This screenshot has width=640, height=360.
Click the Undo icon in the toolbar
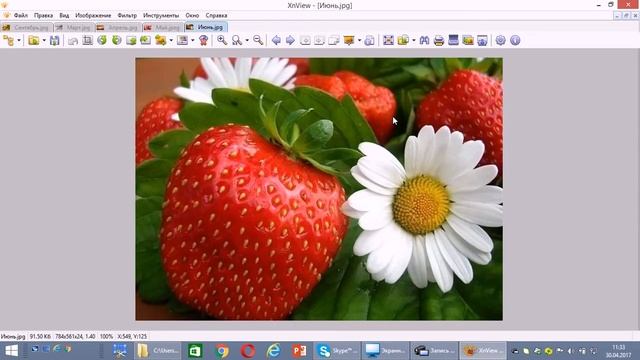(73, 40)
